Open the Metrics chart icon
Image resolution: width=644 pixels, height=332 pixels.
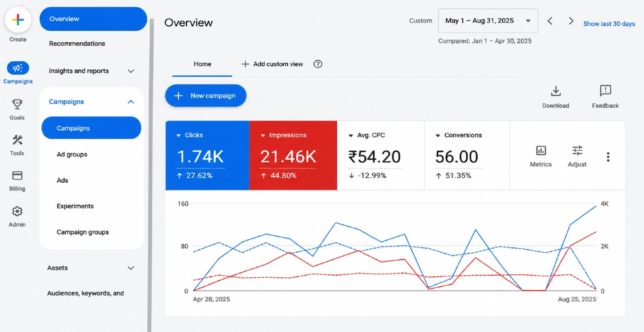point(541,151)
